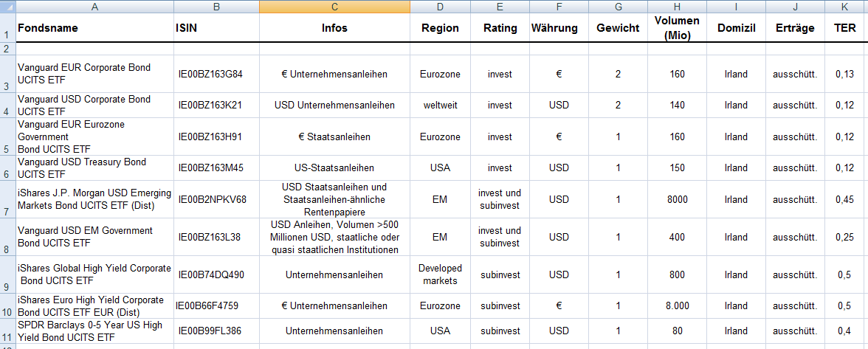The height and width of the screenshot is (349, 868).
Task: Click the select-all corner of the sheet
Action: pyautogui.click(x=7, y=7)
